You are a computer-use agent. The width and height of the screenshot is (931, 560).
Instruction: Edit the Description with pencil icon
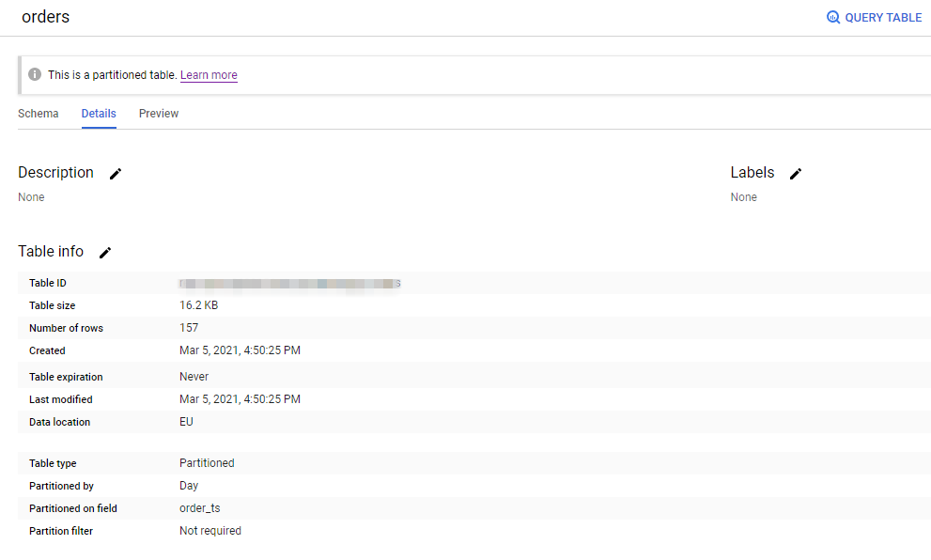116,174
